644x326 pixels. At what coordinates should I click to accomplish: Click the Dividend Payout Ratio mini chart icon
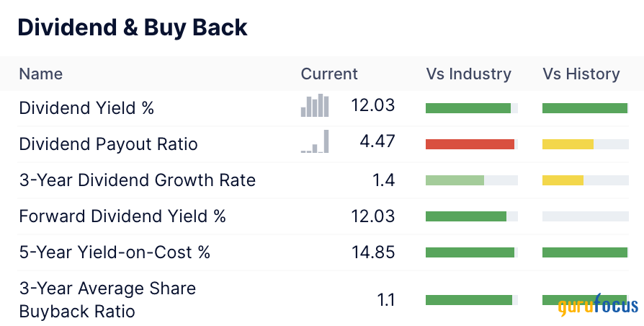tap(315, 142)
